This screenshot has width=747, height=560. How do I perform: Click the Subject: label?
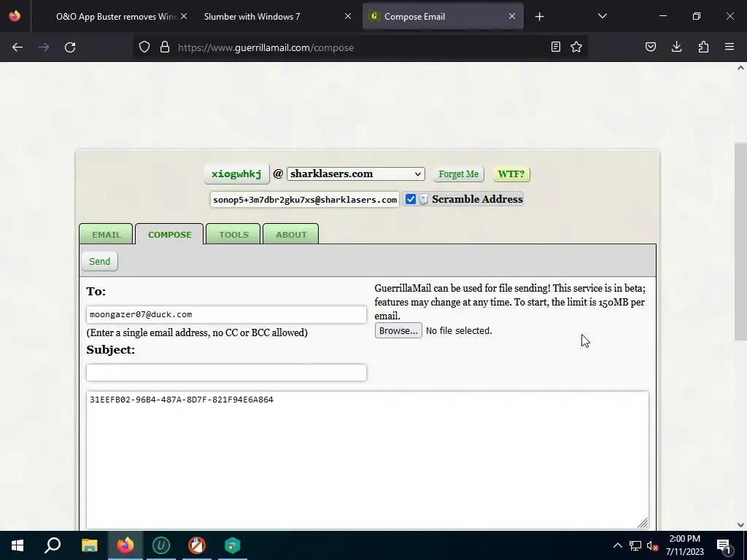pyautogui.click(x=111, y=350)
